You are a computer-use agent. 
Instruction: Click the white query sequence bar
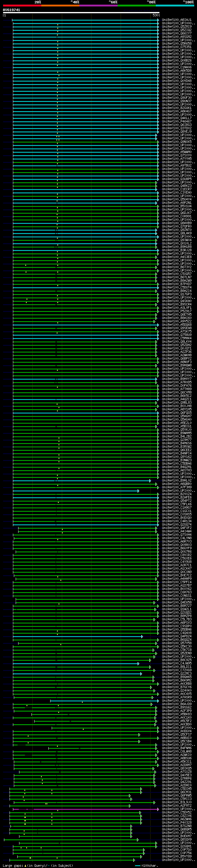pyautogui.click(x=81, y=12)
